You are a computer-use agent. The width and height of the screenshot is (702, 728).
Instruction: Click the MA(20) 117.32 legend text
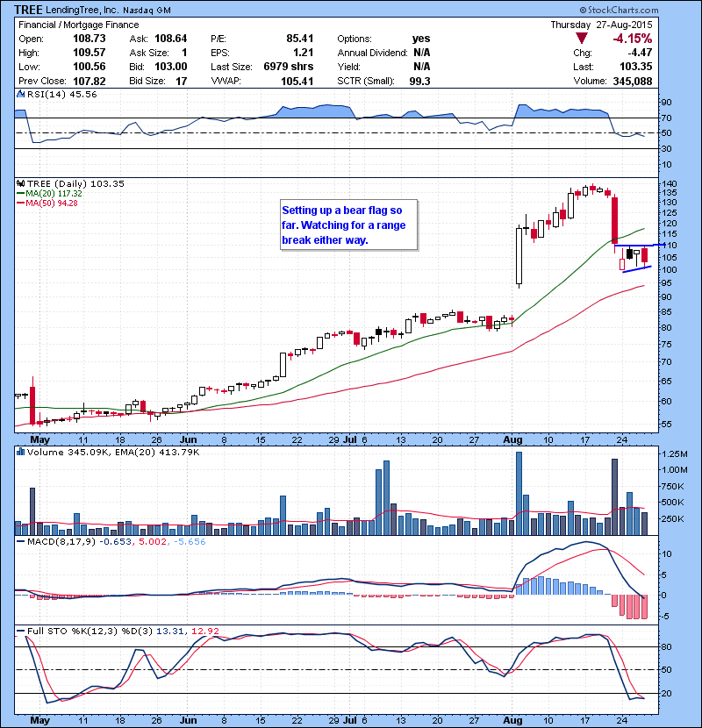[x=54, y=194]
